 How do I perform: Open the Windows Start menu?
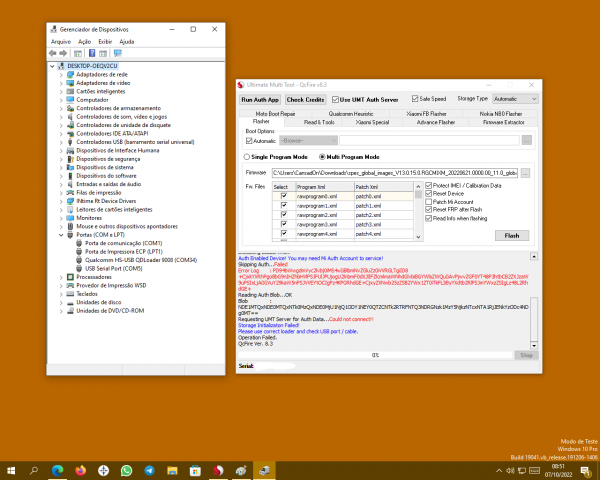pyautogui.click(x=11, y=470)
